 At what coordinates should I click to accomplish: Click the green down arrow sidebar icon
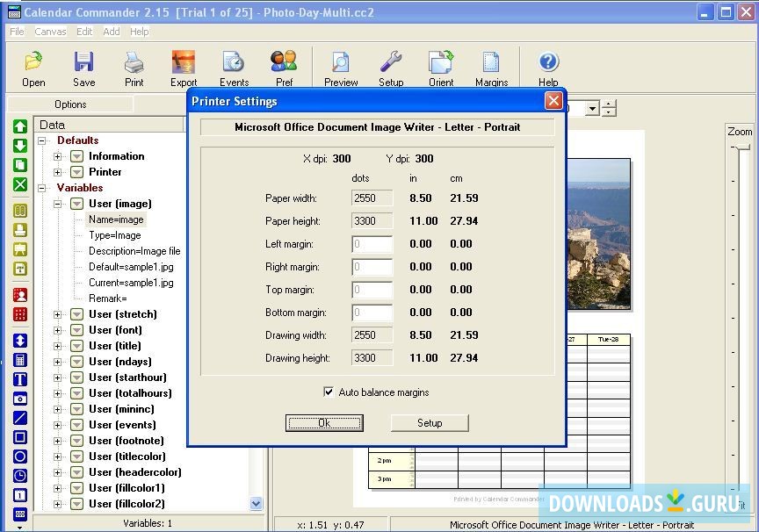[20, 146]
